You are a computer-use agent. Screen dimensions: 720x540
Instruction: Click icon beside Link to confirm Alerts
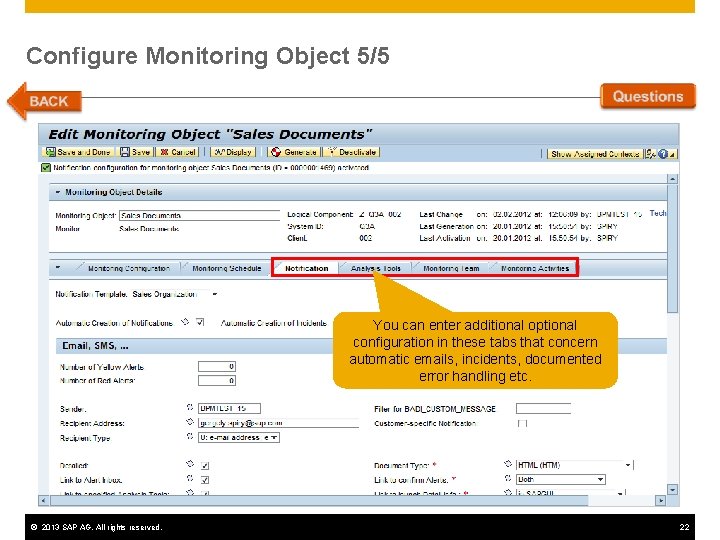pyautogui.click(x=508, y=478)
